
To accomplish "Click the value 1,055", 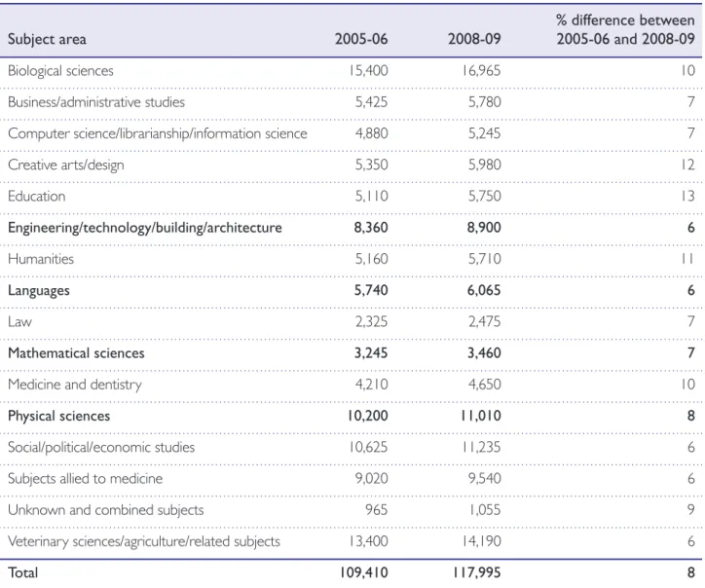I will pyautogui.click(x=485, y=510).
